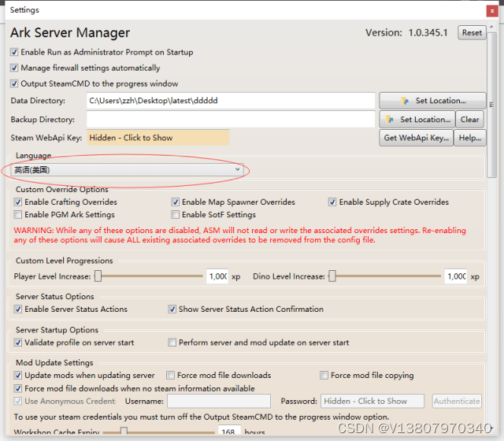Click the folder icon on Backup Directory Set Location
This screenshot has width=504, height=441.
390,120
